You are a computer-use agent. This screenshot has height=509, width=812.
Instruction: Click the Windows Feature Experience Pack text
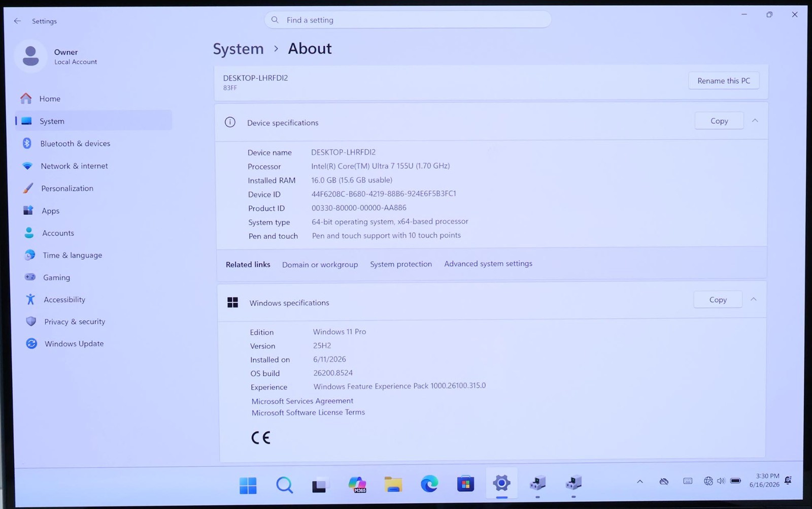click(x=399, y=386)
